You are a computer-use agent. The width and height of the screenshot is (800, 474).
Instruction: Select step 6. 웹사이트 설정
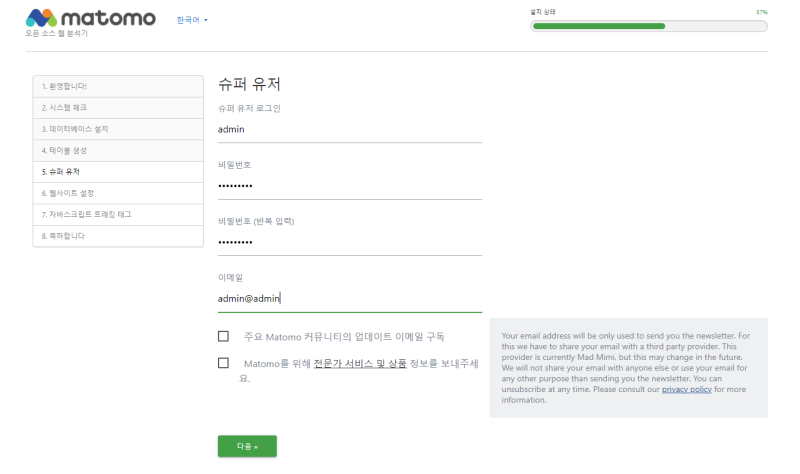118,193
